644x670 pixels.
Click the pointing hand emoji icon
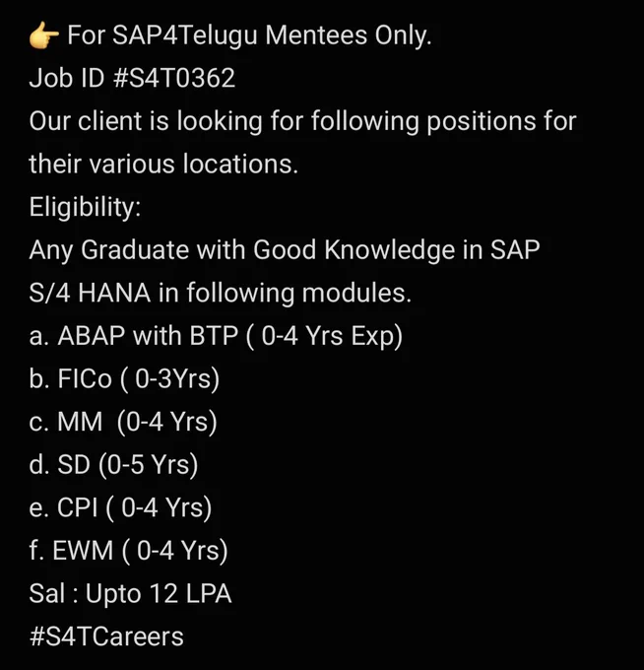click(44, 35)
